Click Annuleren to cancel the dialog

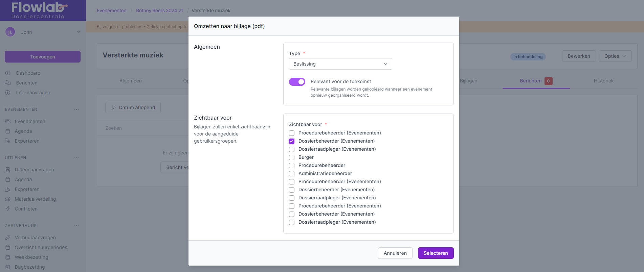(395, 253)
